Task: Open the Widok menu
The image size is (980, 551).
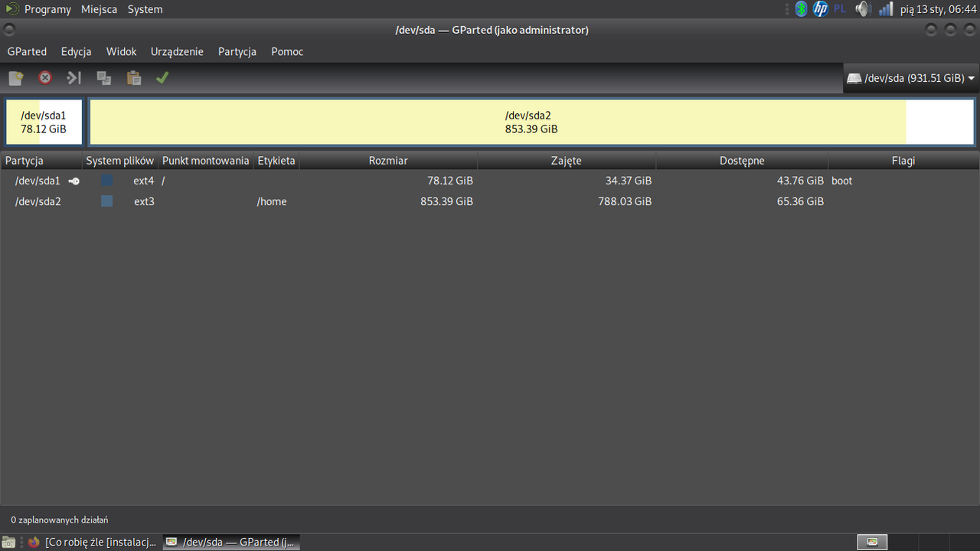Action: point(121,52)
